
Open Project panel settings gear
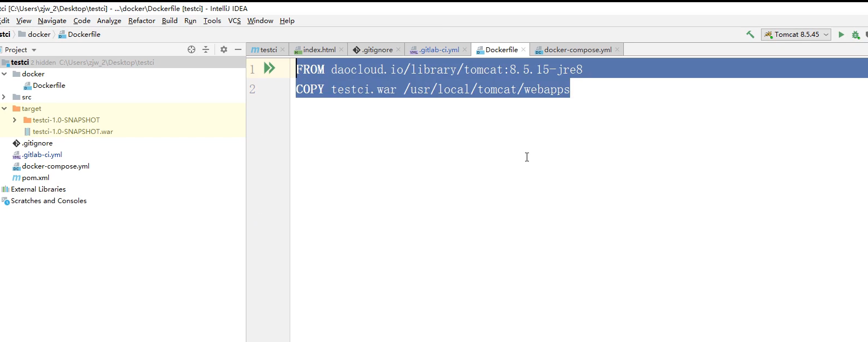pos(224,49)
